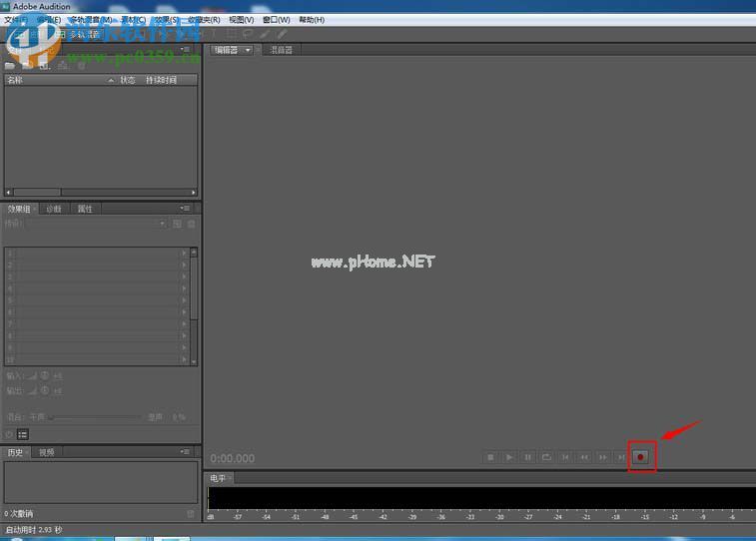Click the Rewind transport button
Screen dimensions: 756x541
click(584, 457)
